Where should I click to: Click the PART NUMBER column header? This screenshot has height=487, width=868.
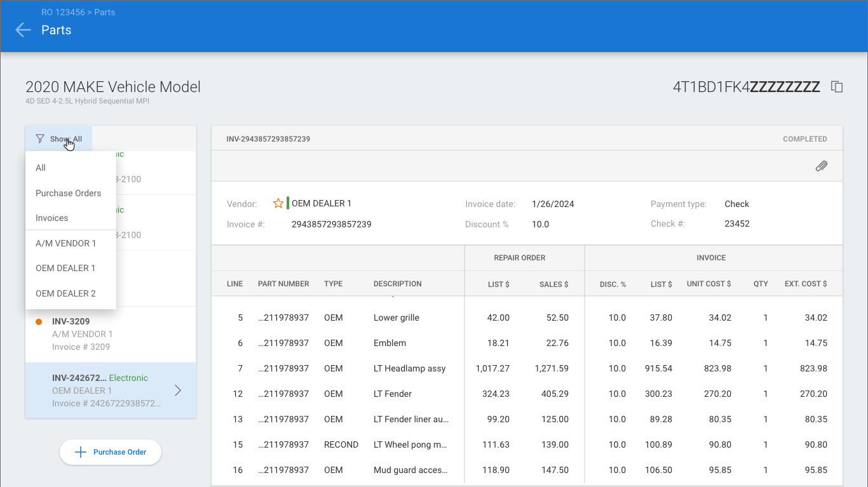(283, 284)
